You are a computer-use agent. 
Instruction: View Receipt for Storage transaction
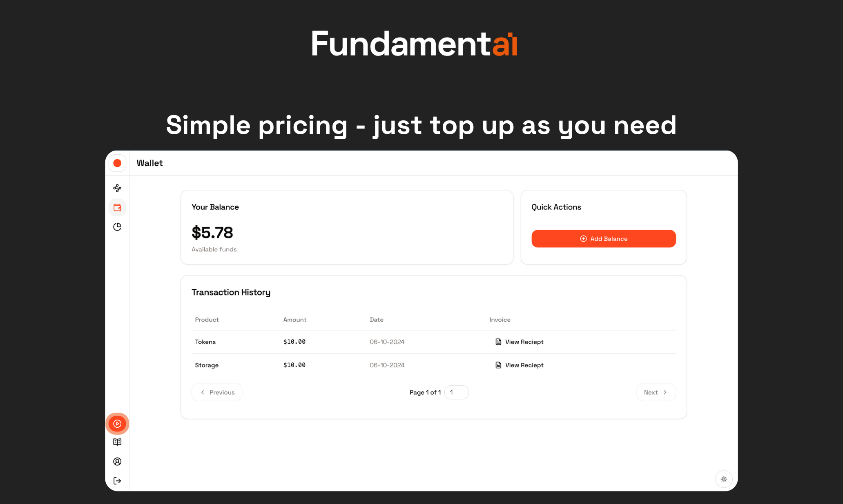coord(520,365)
